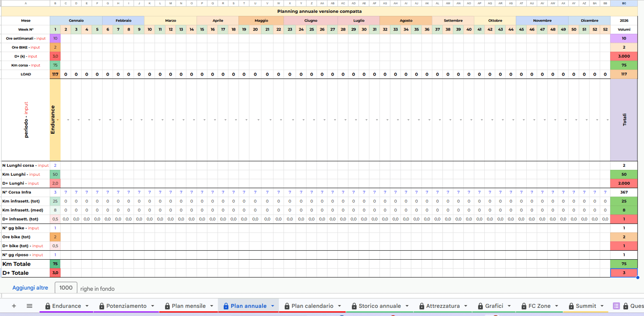Click the 2026 year header cell

point(624,21)
